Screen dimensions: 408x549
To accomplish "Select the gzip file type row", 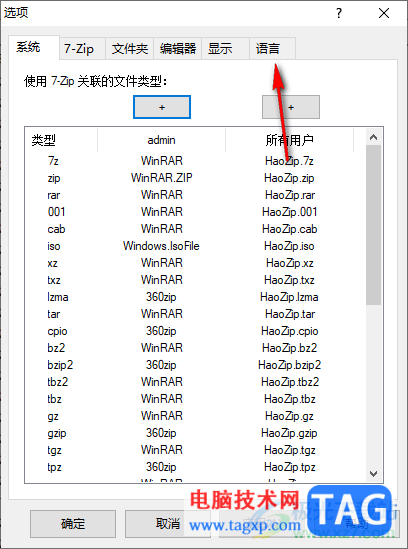I will (x=194, y=433).
